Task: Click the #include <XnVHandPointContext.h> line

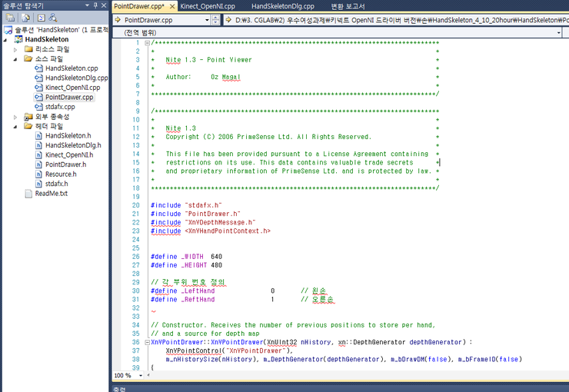Action: click(211, 231)
